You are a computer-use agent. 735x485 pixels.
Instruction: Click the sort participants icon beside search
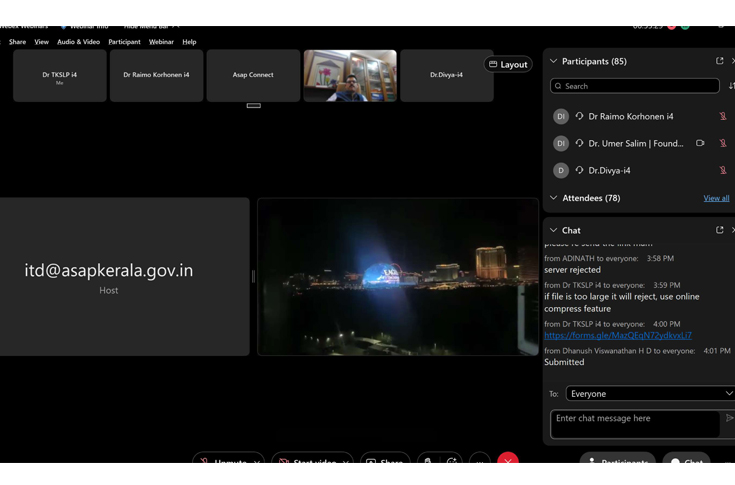point(730,86)
